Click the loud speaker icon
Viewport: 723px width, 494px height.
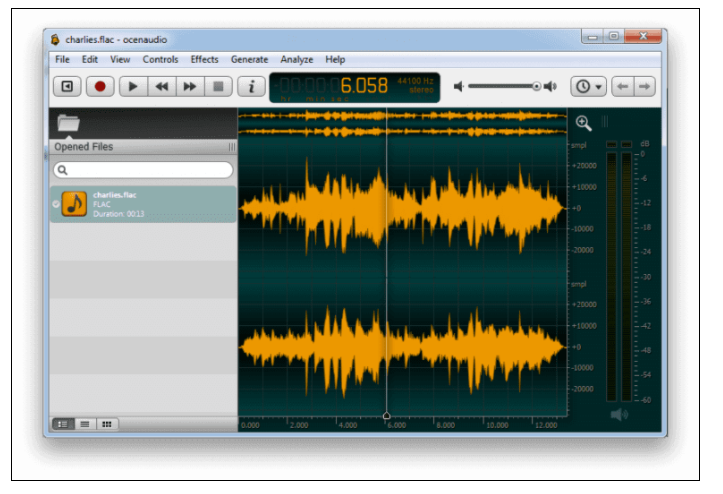point(551,86)
